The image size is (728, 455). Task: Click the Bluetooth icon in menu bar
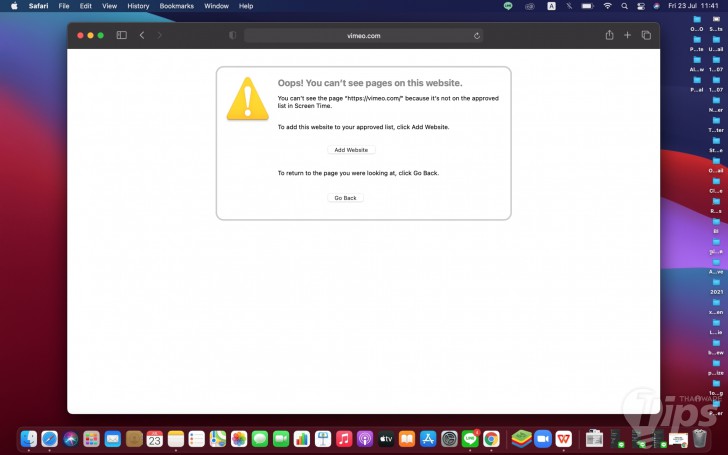click(x=569, y=6)
